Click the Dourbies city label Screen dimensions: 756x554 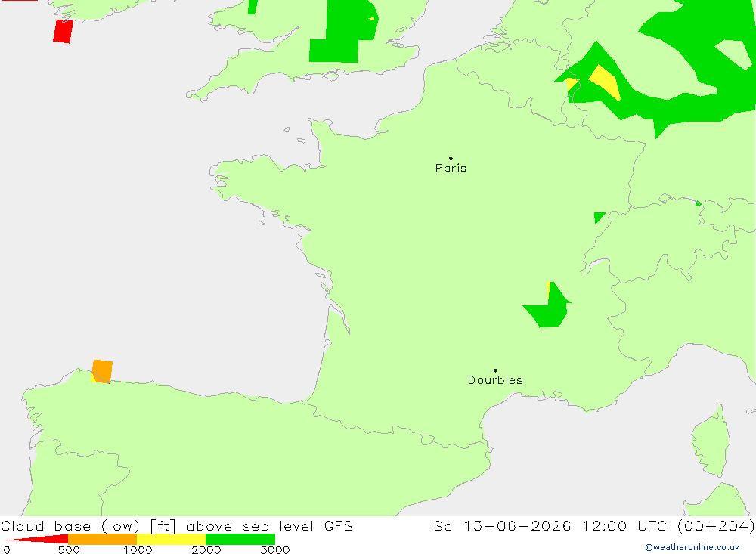click(x=495, y=380)
